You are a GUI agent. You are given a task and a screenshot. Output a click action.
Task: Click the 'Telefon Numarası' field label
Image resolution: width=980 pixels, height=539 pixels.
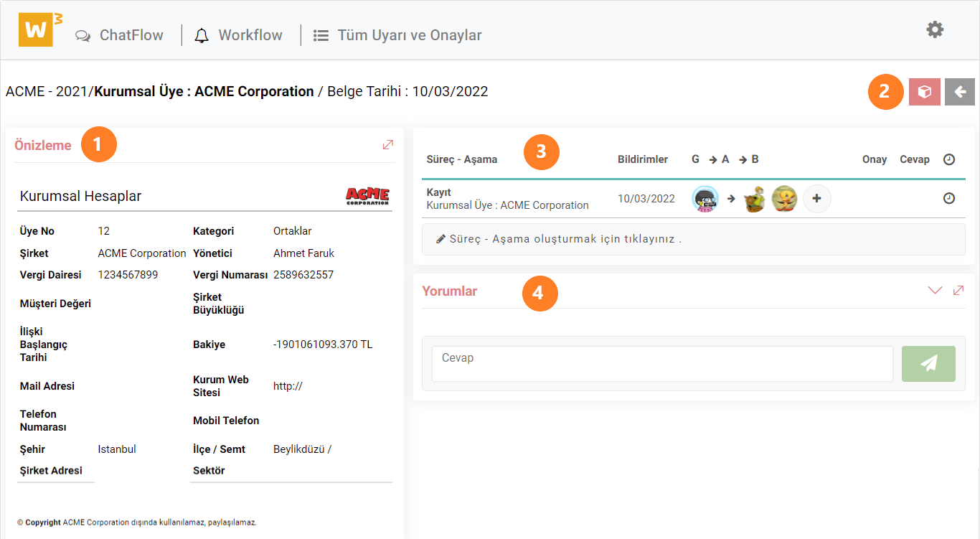point(43,421)
